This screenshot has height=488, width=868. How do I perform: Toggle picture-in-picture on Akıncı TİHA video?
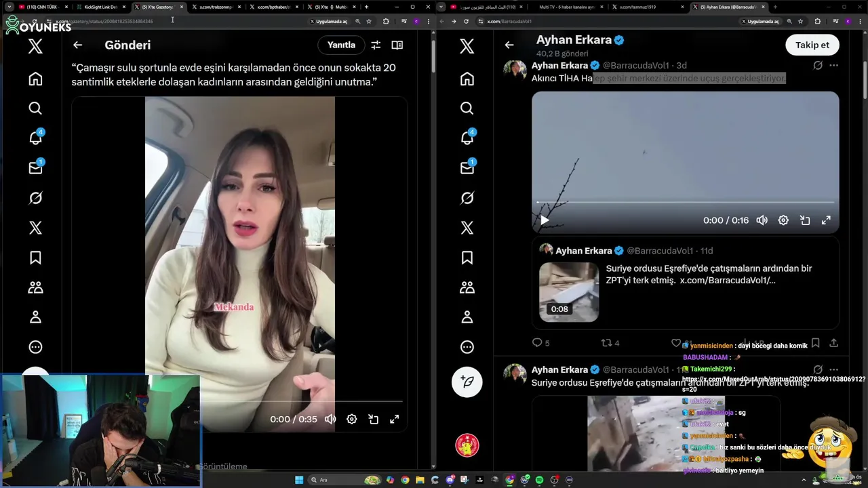tap(805, 220)
